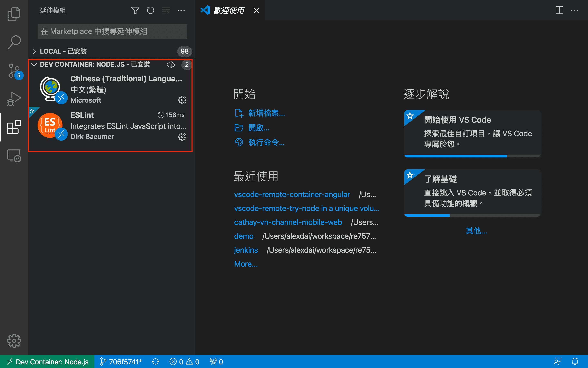The width and height of the screenshot is (588, 368).
Task: Open the 了解基礎 walkthrough card
Action: click(472, 193)
